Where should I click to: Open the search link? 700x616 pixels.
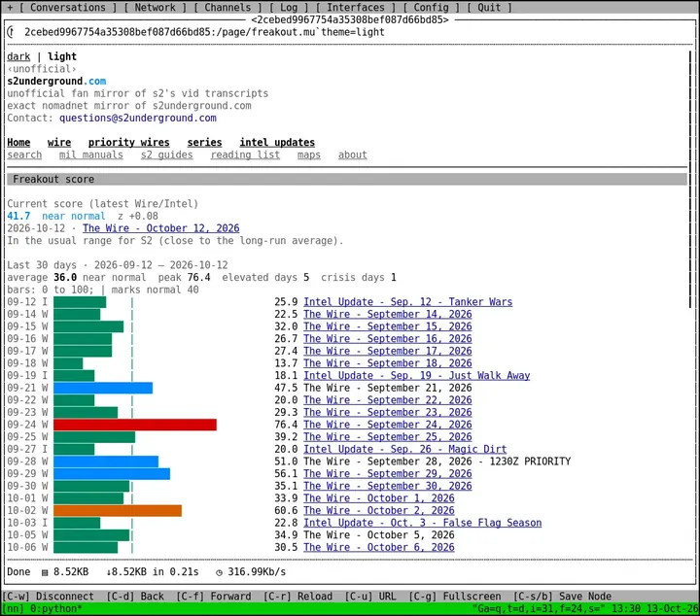tap(24, 154)
